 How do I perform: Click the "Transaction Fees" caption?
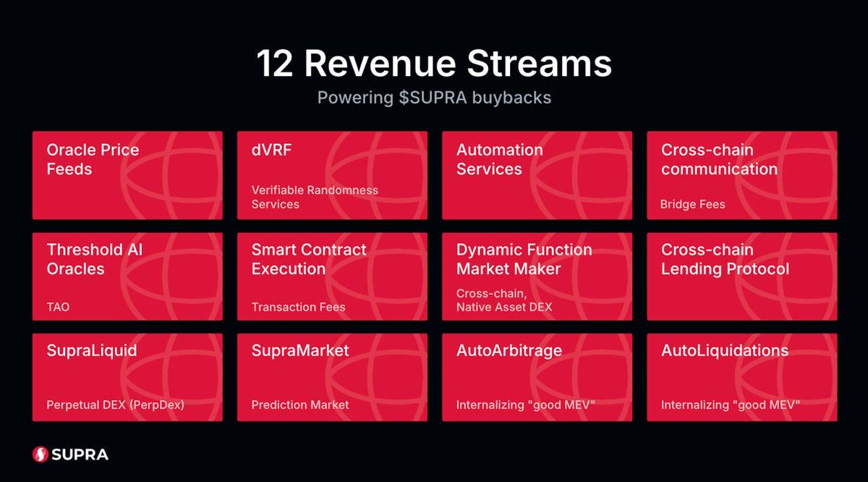coord(298,307)
